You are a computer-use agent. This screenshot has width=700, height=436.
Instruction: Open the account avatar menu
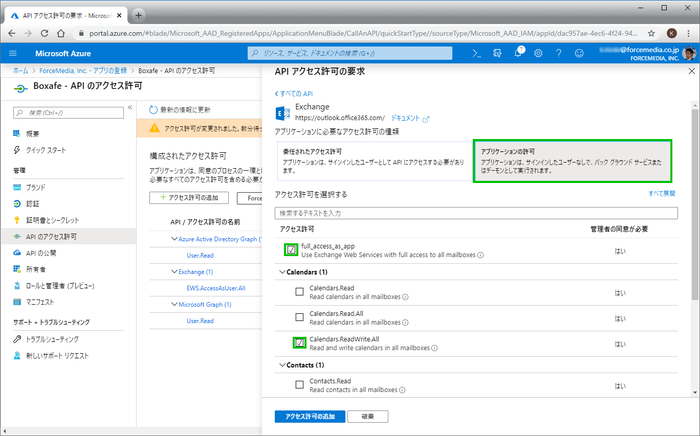click(x=689, y=53)
